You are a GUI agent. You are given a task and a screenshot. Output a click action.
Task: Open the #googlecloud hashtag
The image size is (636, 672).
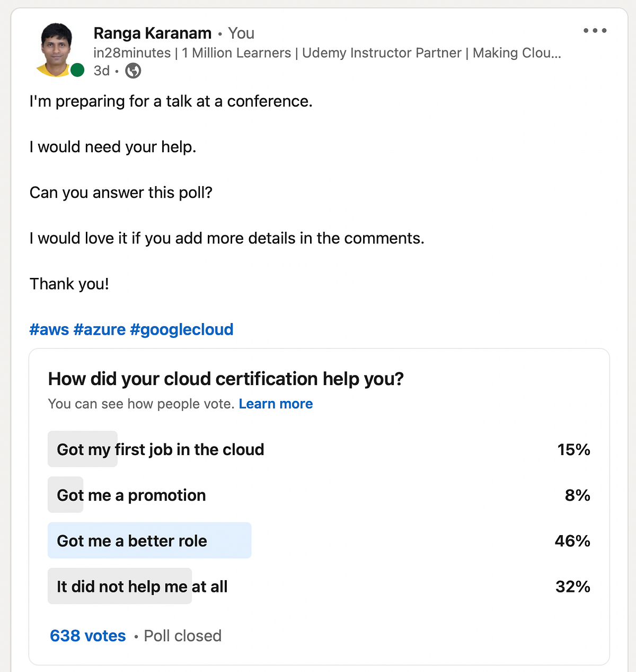point(181,329)
